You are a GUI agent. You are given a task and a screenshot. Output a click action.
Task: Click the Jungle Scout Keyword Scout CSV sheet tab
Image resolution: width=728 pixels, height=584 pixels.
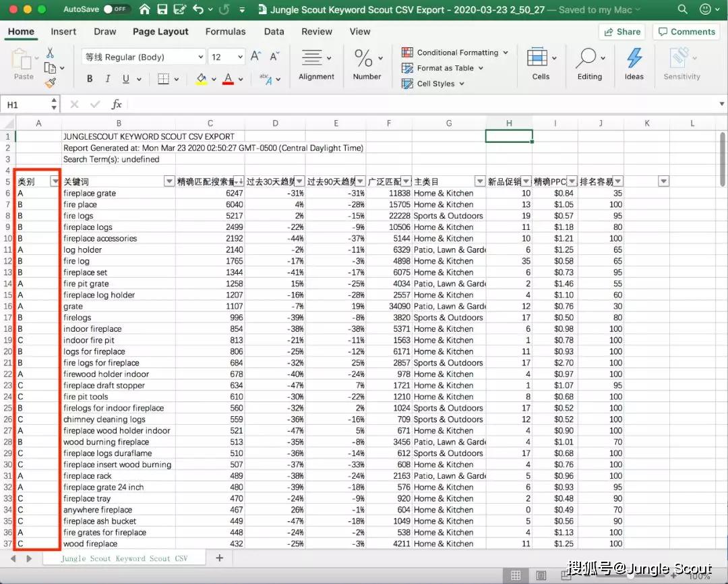(x=125, y=558)
